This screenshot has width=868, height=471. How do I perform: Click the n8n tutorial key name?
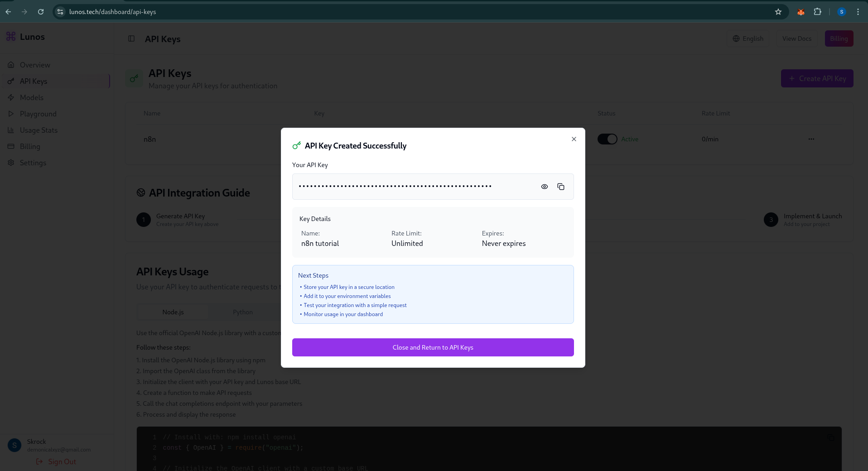[320, 243]
